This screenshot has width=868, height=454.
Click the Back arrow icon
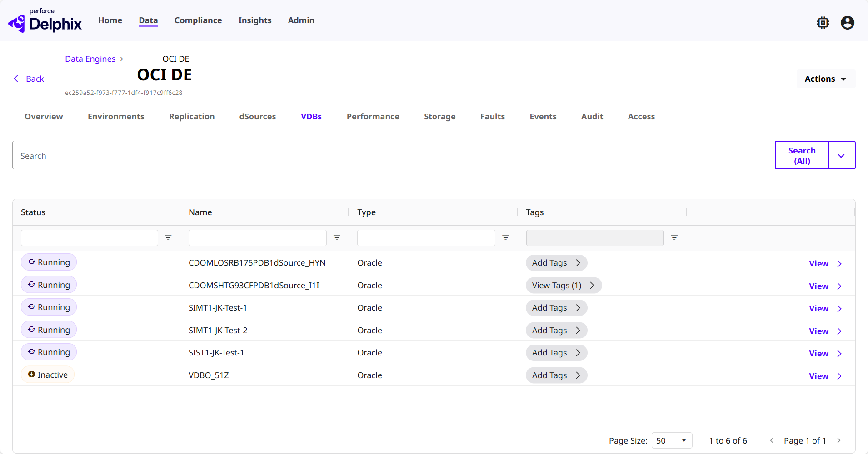point(16,79)
